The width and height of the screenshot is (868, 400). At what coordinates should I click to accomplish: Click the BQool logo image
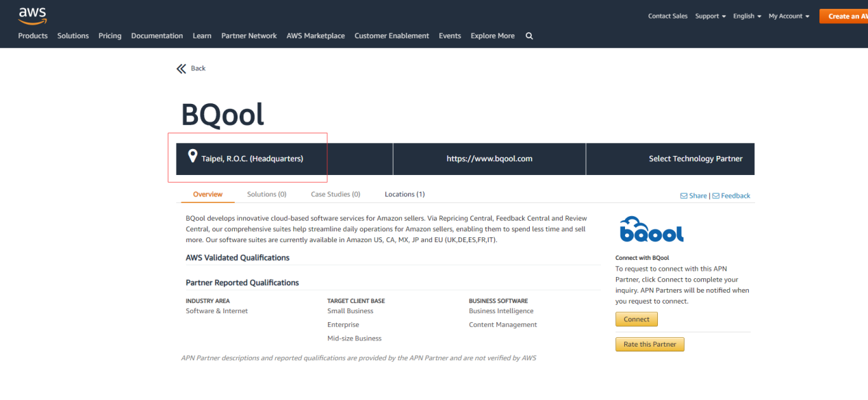[x=651, y=230]
